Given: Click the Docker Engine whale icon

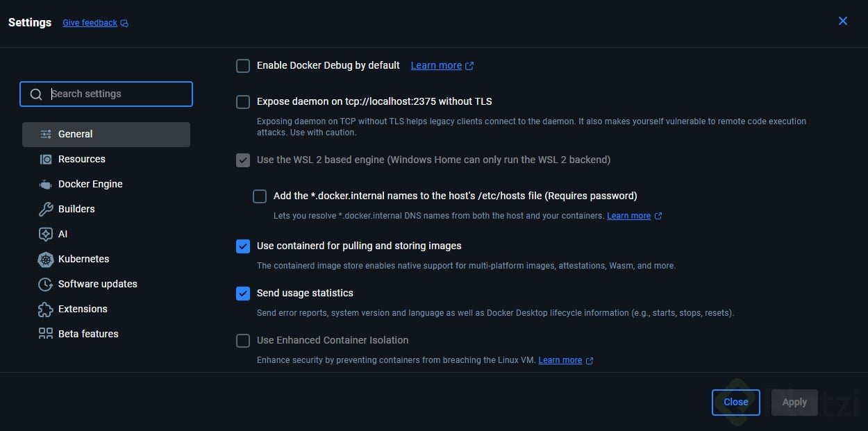Looking at the screenshot, I should pyautogui.click(x=46, y=184).
